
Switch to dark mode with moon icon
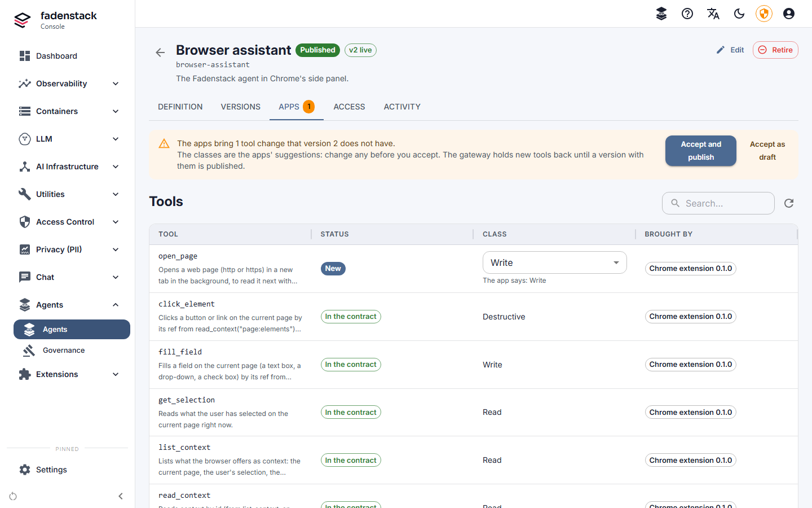coord(739,14)
